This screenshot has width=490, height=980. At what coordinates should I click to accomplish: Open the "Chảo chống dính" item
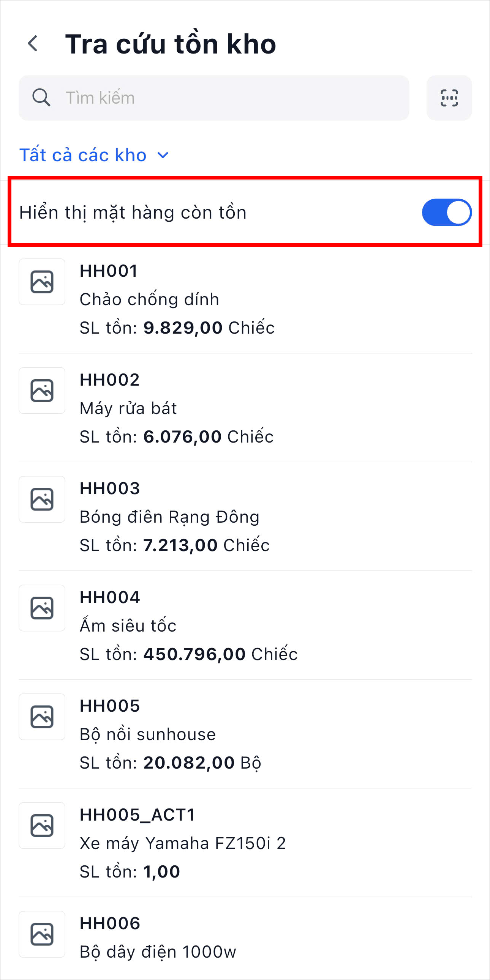click(149, 299)
